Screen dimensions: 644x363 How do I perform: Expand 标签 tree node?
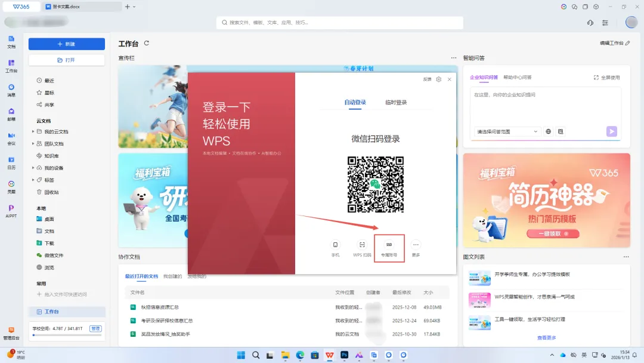pos(33,180)
